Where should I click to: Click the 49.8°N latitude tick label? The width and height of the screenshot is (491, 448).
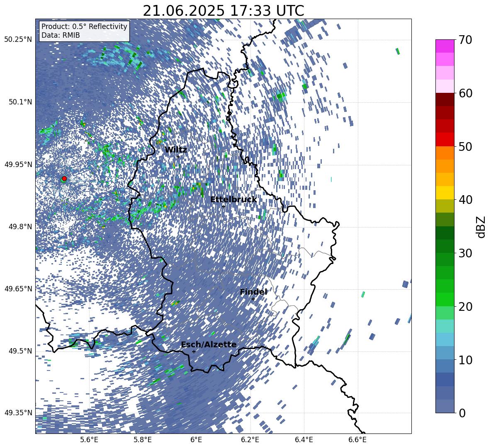pyautogui.click(x=20, y=227)
